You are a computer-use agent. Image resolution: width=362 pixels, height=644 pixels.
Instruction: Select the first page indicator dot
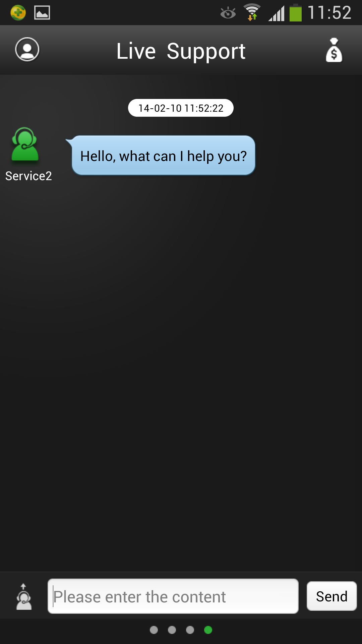coord(154,630)
